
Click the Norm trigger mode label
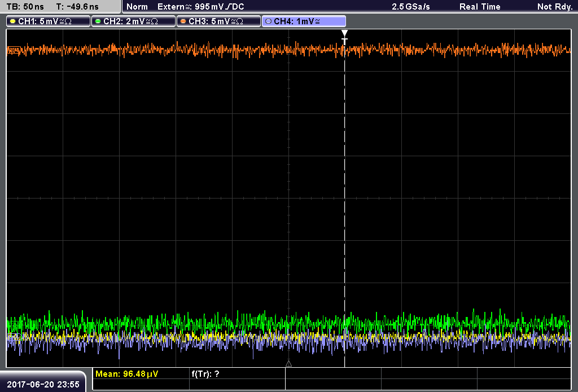[x=137, y=7]
